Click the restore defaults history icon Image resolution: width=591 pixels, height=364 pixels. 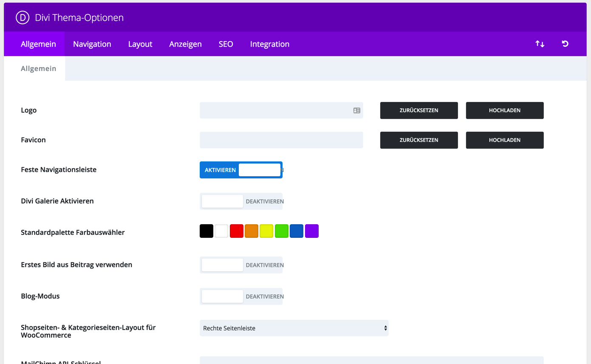click(565, 44)
